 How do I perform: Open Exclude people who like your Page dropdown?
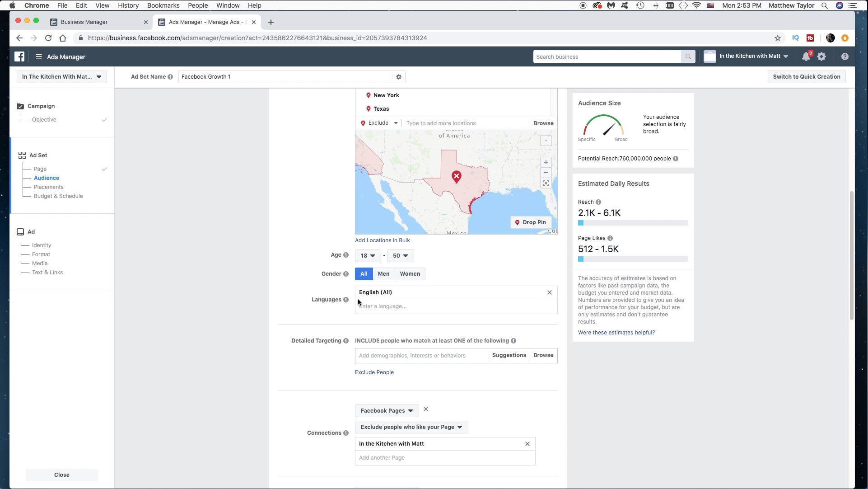coord(411,427)
